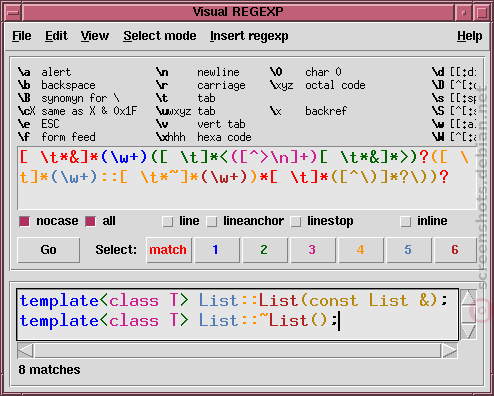Click the horizontal scrollbar track

tap(237, 351)
